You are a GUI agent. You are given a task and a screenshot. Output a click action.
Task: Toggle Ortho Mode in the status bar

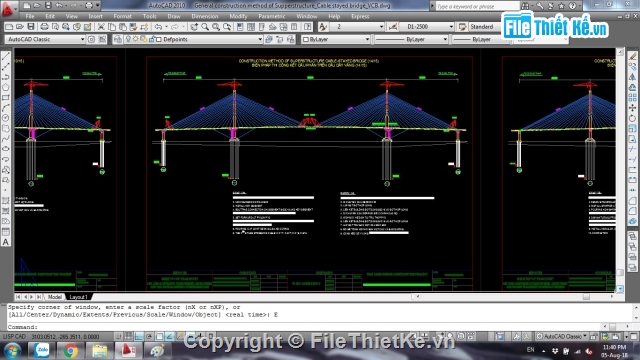click(139, 336)
